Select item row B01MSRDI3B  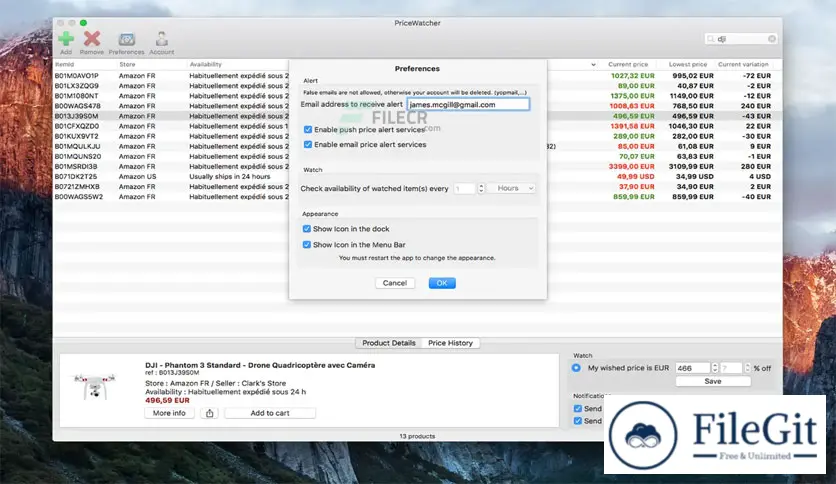76,166
